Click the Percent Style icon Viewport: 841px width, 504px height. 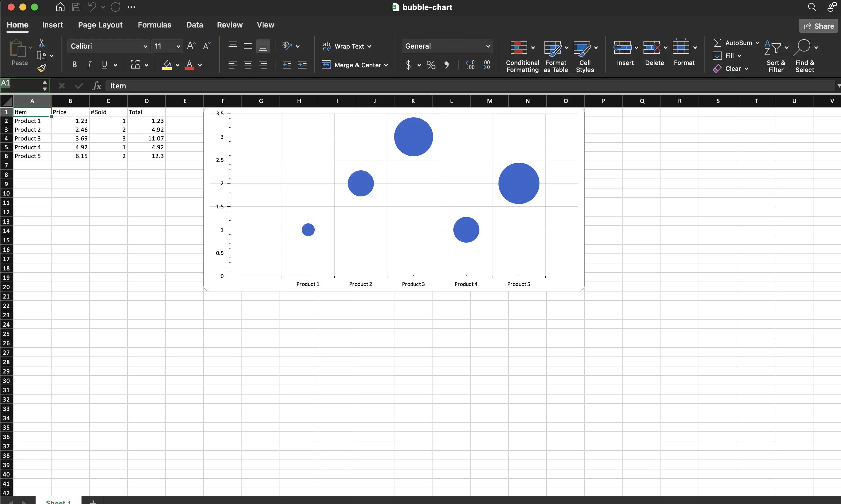click(431, 65)
